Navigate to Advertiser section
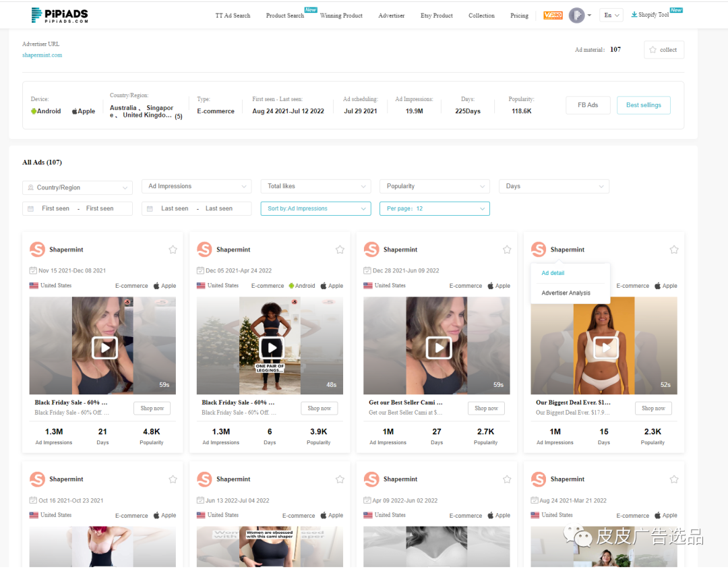Image resolution: width=728 pixels, height=569 pixels. pyautogui.click(x=392, y=16)
